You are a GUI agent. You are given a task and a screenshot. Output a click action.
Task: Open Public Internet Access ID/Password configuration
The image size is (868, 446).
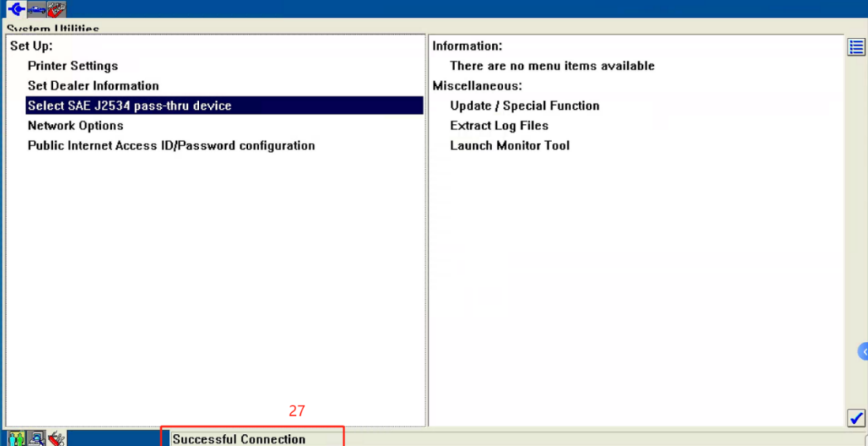point(171,146)
